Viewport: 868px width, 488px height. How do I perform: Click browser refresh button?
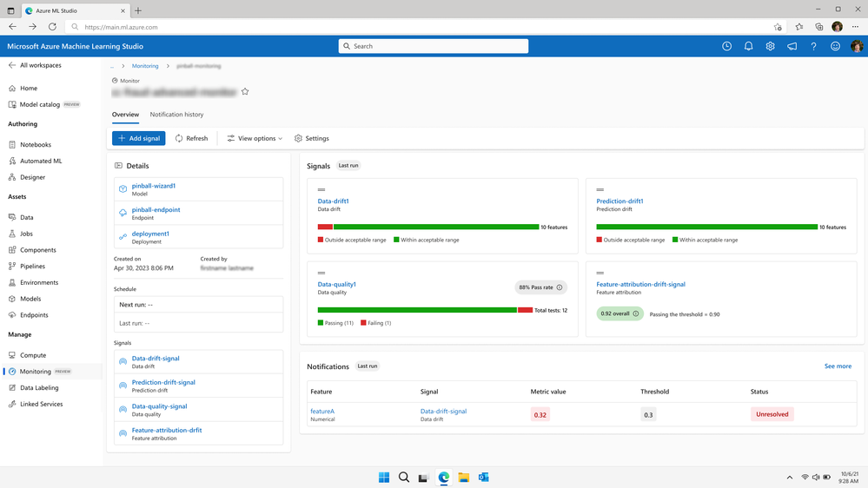pyautogui.click(x=52, y=27)
